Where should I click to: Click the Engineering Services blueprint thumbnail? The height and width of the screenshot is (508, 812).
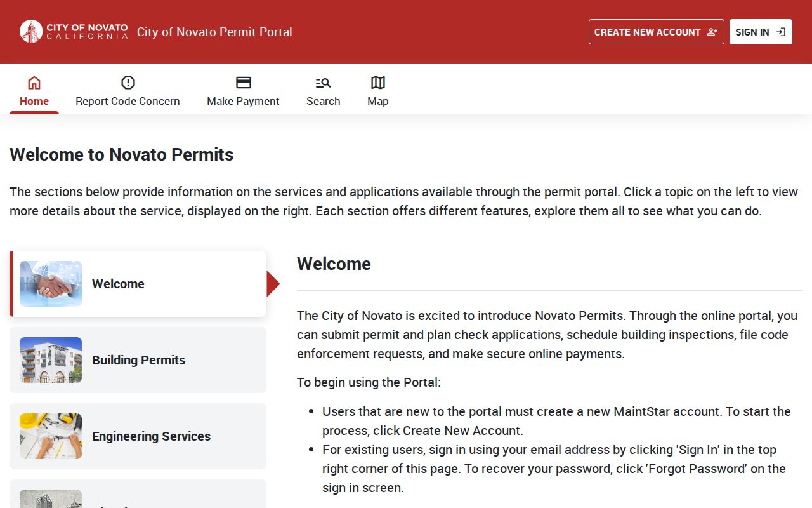[x=51, y=436]
